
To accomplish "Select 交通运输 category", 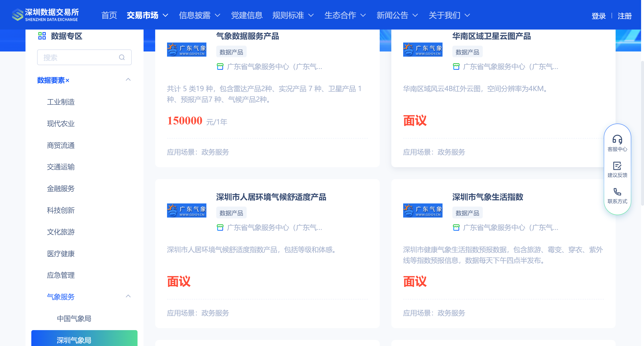I will 61,167.
